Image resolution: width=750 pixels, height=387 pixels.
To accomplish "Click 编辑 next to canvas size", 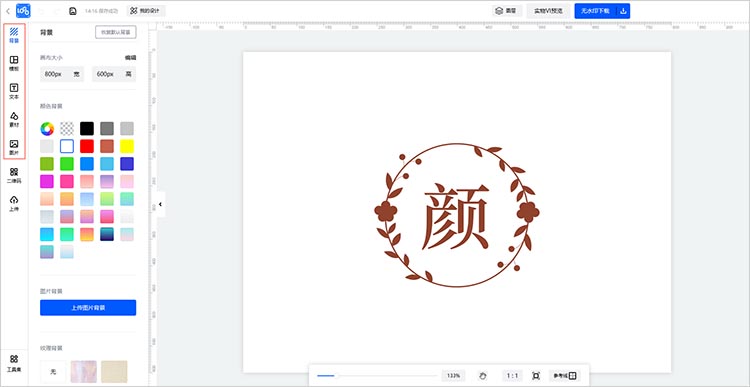I will (x=131, y=57).
